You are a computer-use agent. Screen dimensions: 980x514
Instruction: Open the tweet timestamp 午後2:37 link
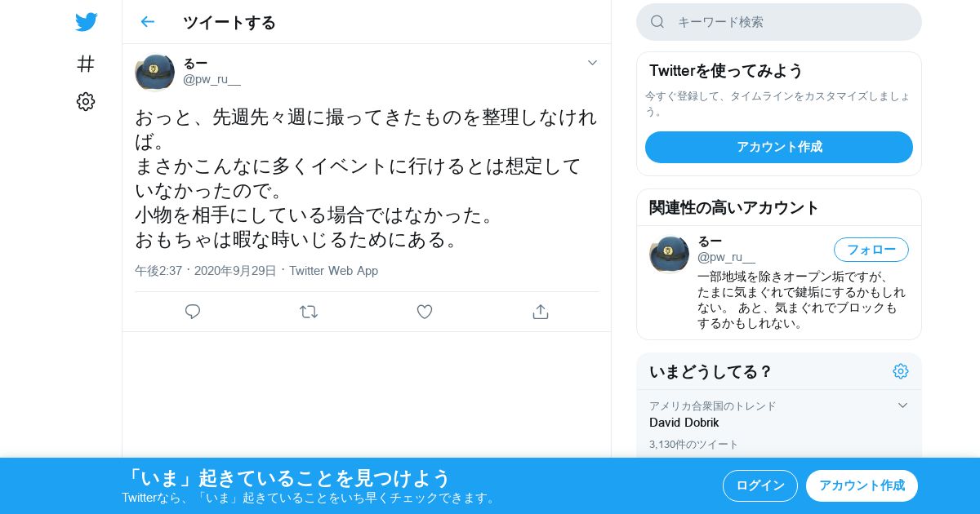158,271
